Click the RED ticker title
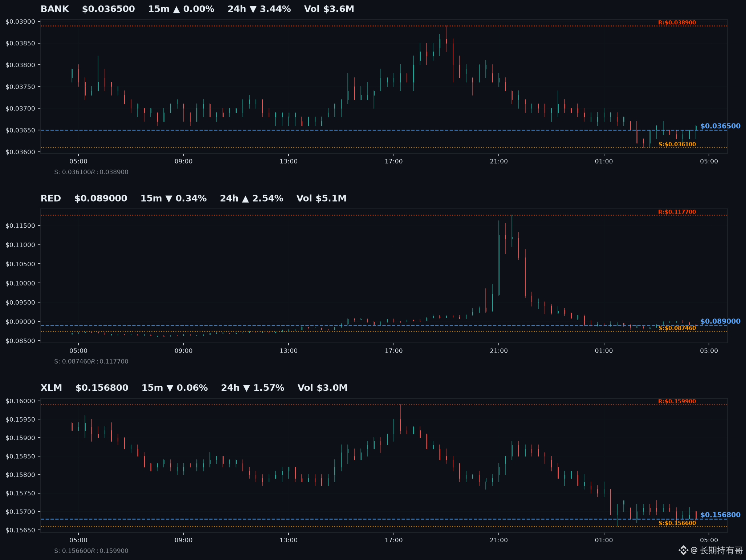This screenshot has height=560, width=746. tap(51, 198)
